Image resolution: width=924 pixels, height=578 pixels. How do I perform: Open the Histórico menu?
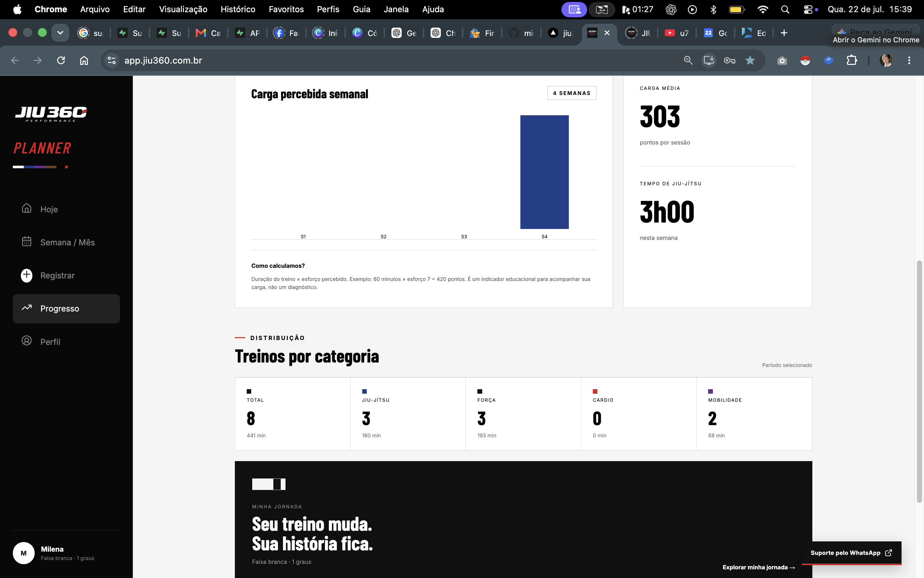click(x=238, y=9)
